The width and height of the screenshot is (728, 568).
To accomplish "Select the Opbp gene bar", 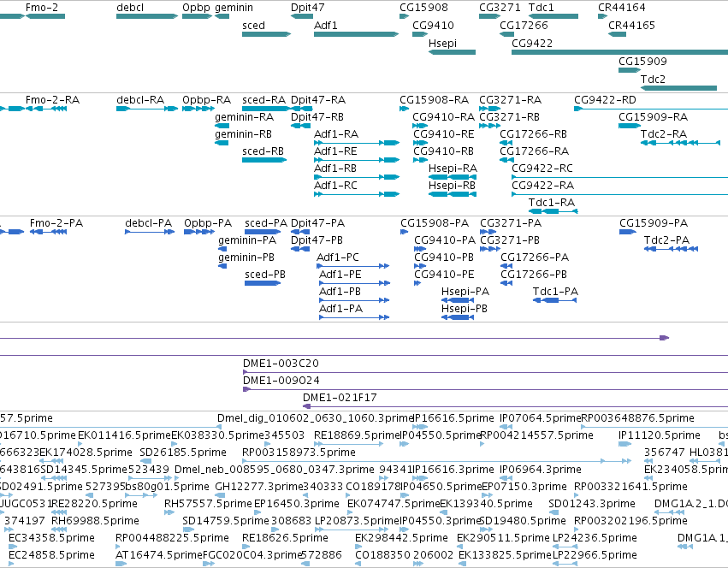I will pos(197,16).
